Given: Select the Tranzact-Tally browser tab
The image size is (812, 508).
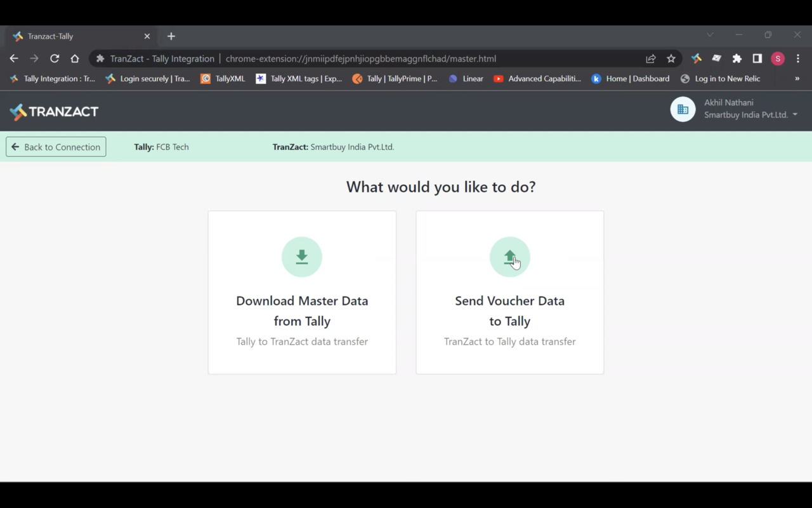Looking at the screenshot, I should click(x=81, y=36).
